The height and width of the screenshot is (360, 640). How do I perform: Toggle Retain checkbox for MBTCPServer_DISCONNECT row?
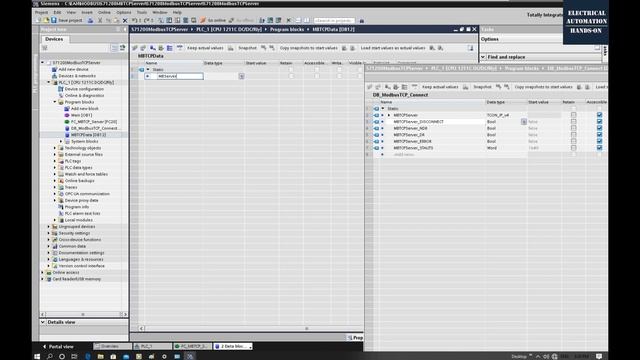click(x=573, y=122)
